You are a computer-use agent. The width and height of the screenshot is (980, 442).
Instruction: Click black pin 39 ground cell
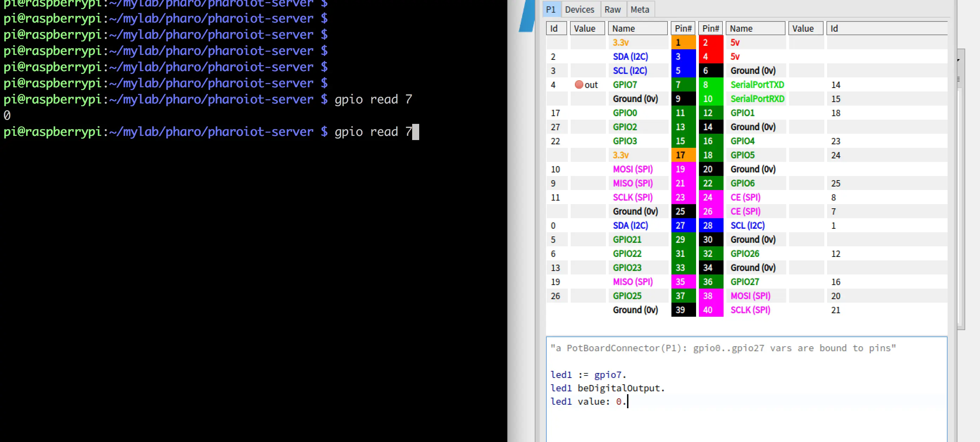[x=683, y=309]
